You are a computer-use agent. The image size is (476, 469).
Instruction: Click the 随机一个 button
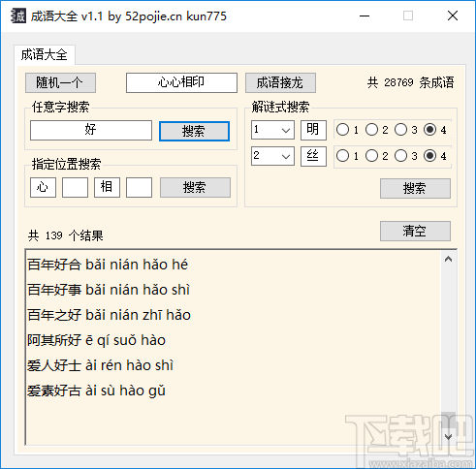pyautogui.click(x=60, y=82)
